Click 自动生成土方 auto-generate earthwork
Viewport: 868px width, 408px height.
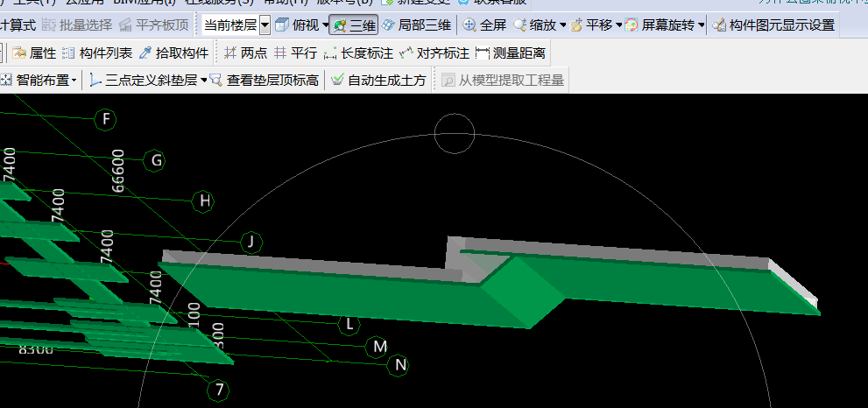[x=378, y=81]
